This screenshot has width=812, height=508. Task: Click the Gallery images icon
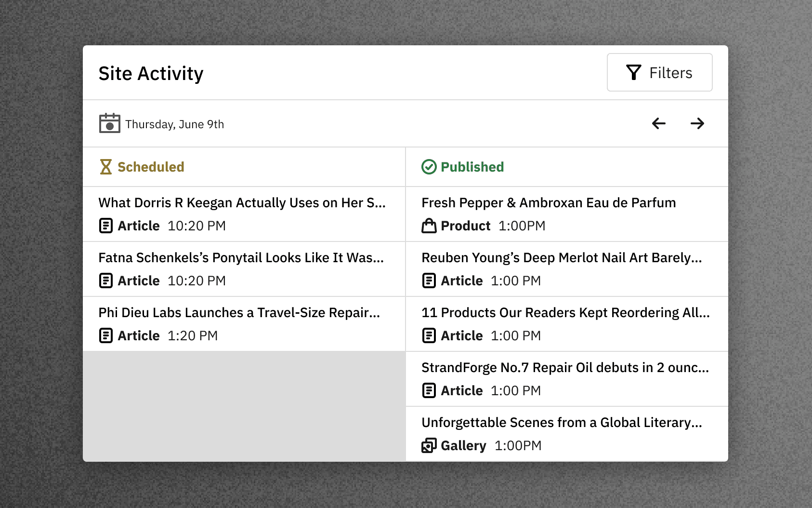429,445
